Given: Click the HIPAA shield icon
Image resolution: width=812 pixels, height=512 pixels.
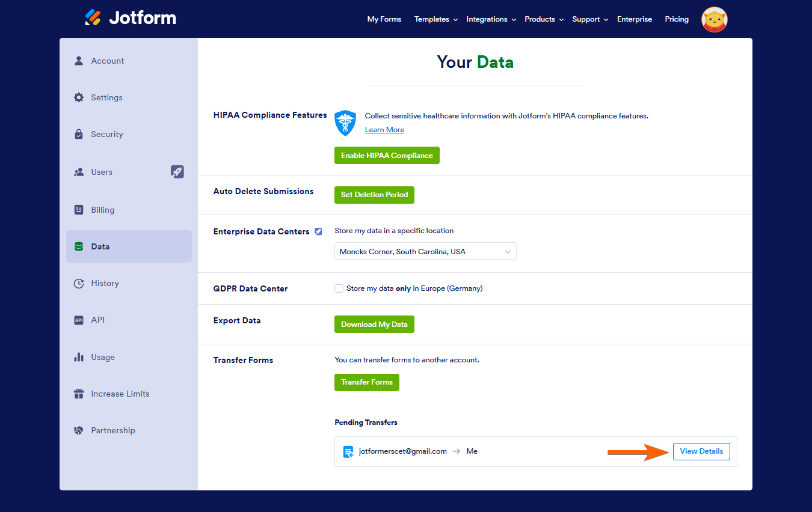Looking at the screenshot, I should point(345,123).
